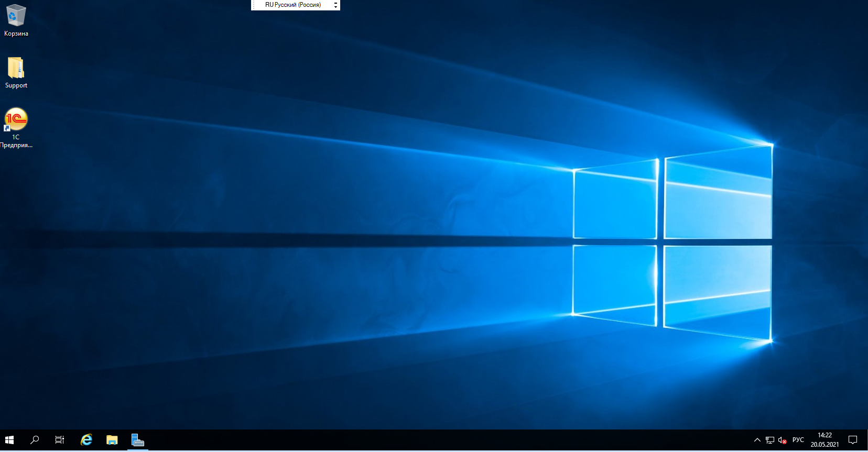Open the RU Русский (Россия) language bar
Viewport: 868px width, 452px height.
[293, 5]
